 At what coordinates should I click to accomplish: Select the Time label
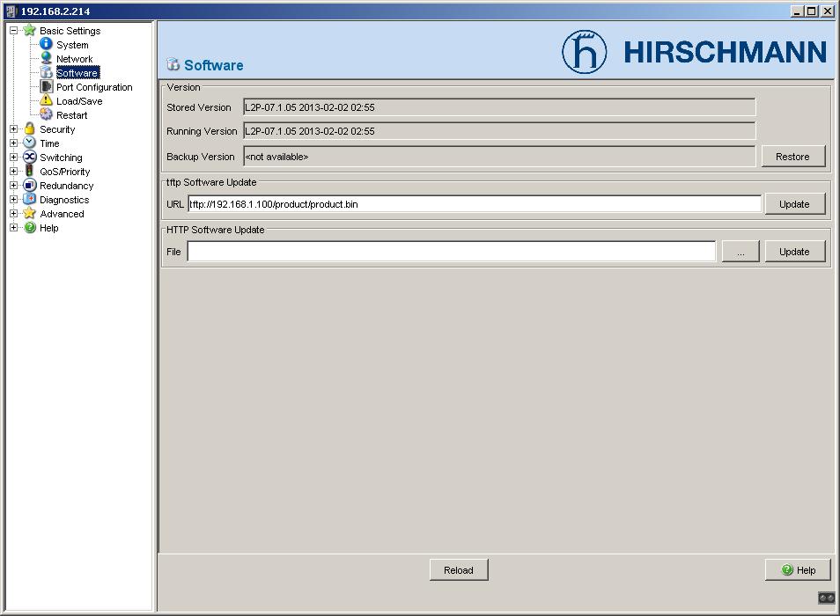(x=49, y=143)
